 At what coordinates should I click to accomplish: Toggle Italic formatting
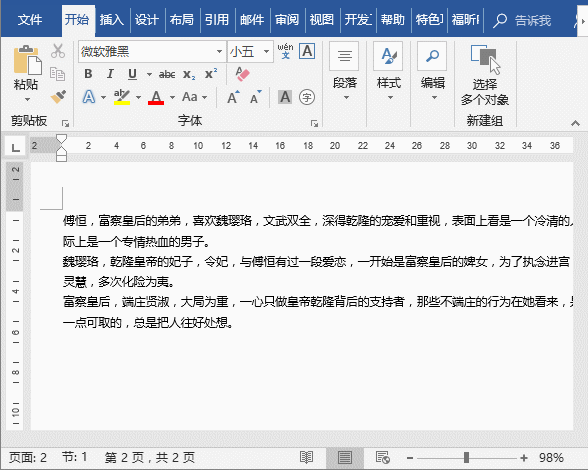pos(110,74)
